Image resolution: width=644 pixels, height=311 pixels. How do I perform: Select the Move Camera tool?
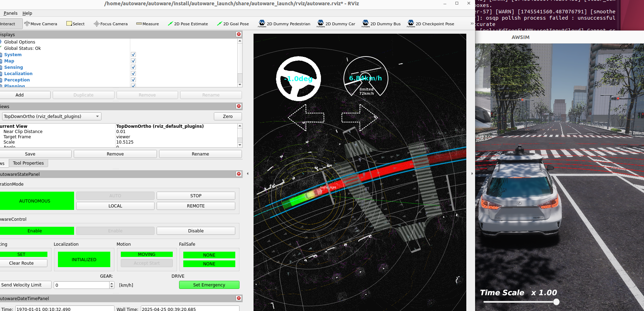click(x=41, y=24)
